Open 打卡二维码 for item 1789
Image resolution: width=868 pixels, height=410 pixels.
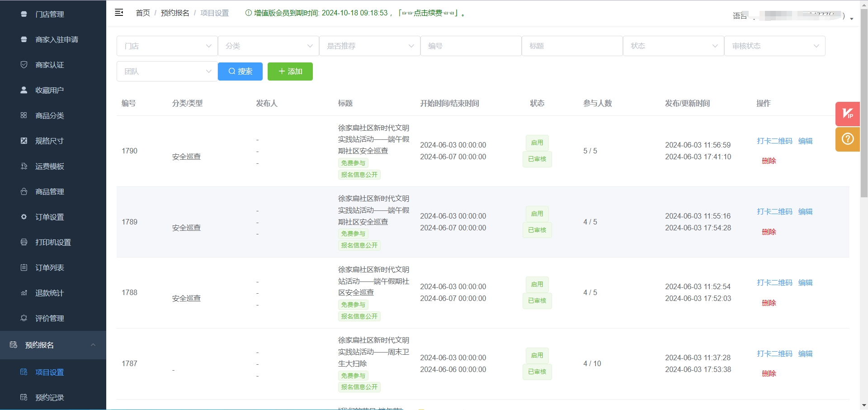point(774,211)
